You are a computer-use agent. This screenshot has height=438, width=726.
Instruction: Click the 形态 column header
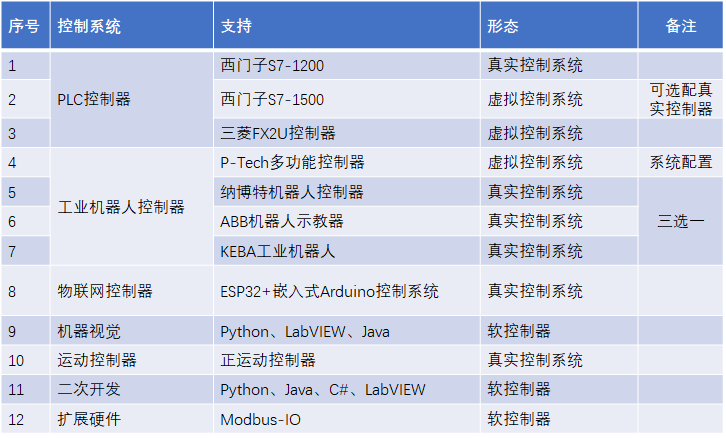[x=559, y=25]
